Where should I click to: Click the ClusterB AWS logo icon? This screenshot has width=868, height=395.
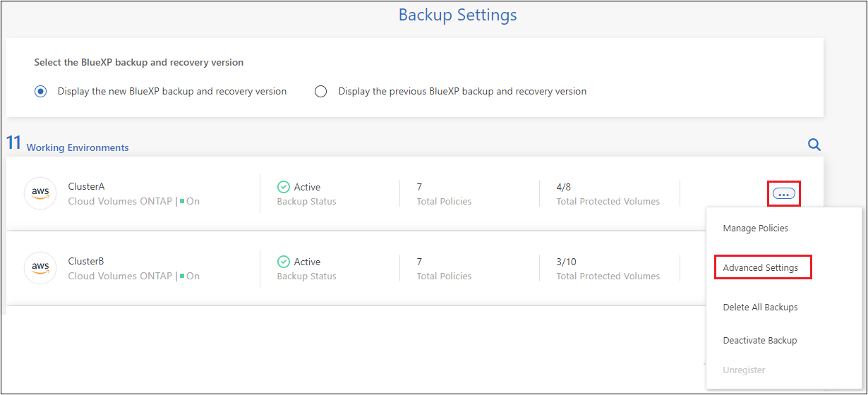pos(40,268)
